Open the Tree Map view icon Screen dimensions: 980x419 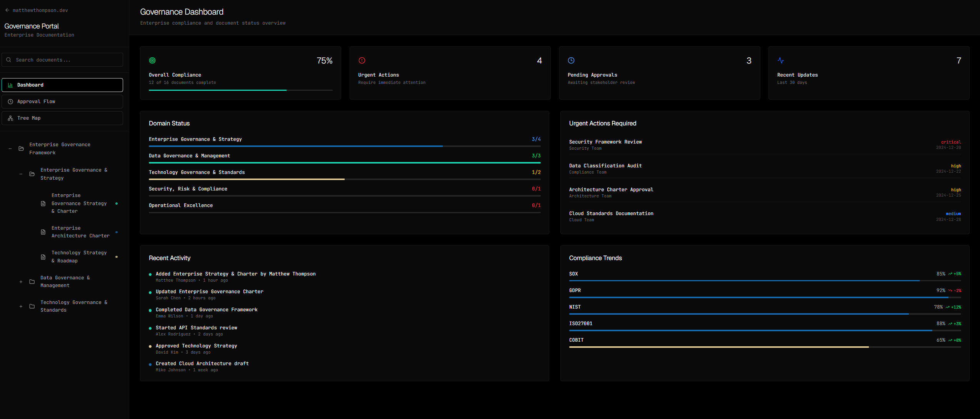tap(10, 118)
